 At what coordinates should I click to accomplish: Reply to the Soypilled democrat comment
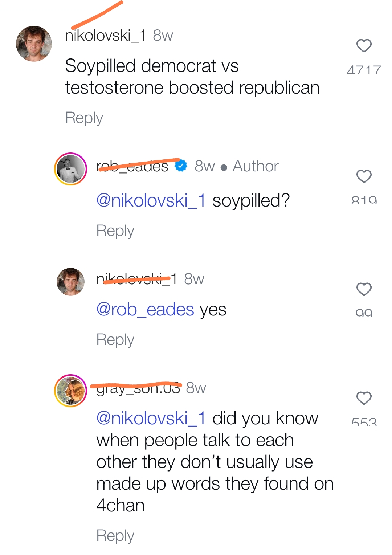(x=84, y=118)
